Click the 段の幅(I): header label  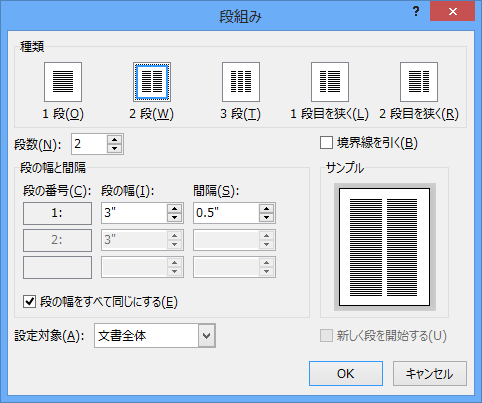click(128, 191)
